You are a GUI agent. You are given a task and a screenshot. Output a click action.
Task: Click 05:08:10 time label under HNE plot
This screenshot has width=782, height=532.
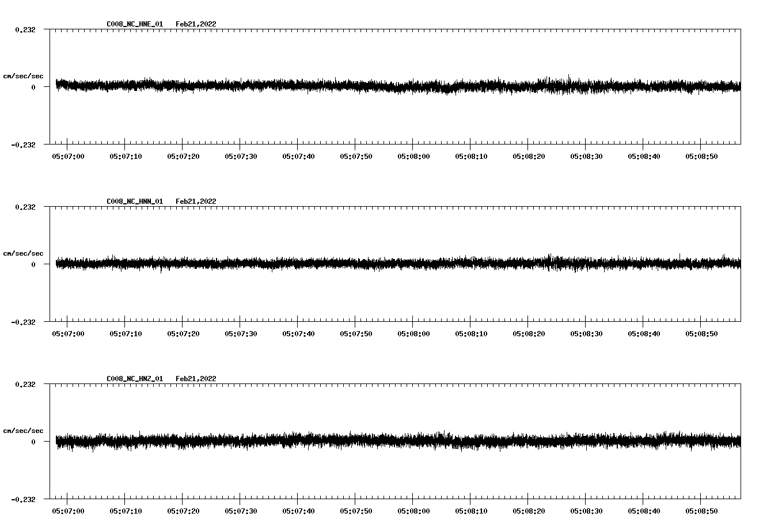tap(471, 157)
